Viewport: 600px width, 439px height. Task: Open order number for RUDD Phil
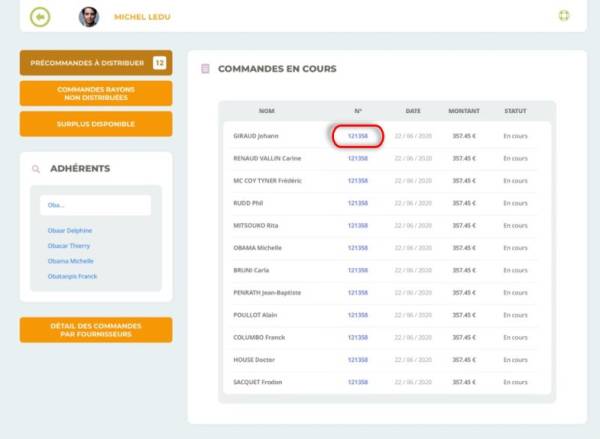pyautogui.click(x=358, y=203)
